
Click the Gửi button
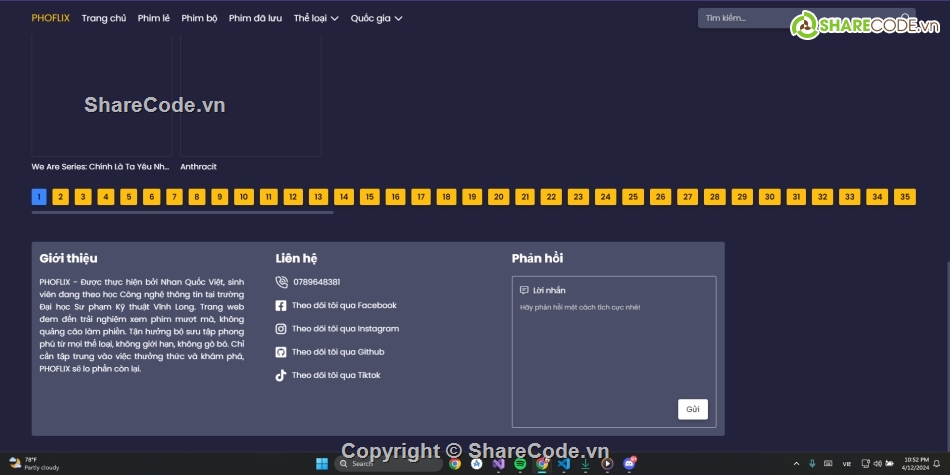693,410
